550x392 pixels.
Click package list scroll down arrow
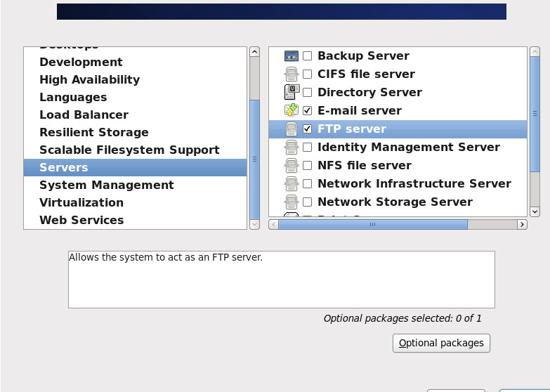coord(535,211)
